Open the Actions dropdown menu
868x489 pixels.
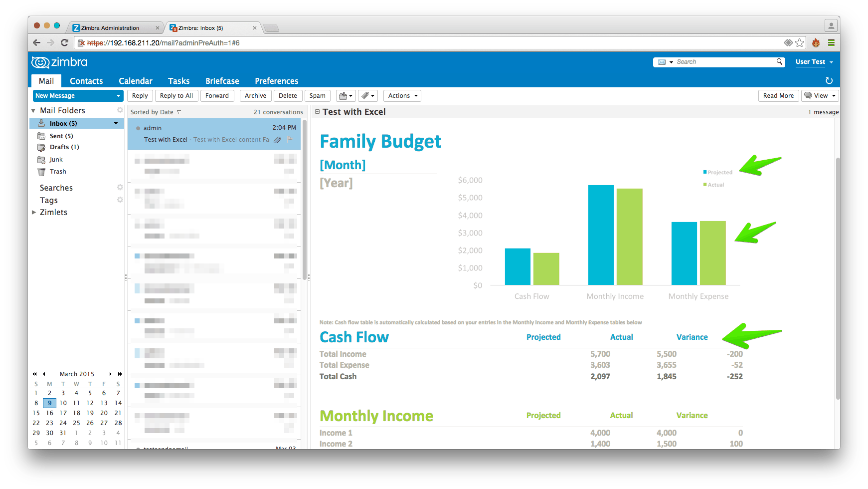[x=402, y=96]
